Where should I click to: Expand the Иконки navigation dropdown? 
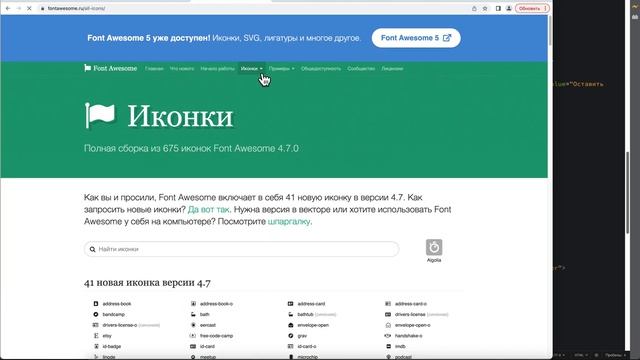click(x=251, y=69)
